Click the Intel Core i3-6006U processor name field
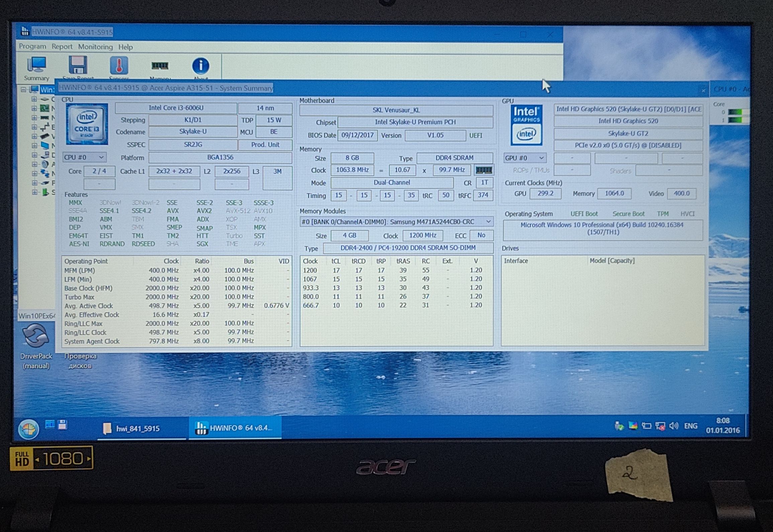The height and width of the screenshot is (532, 773). (176, 108)
